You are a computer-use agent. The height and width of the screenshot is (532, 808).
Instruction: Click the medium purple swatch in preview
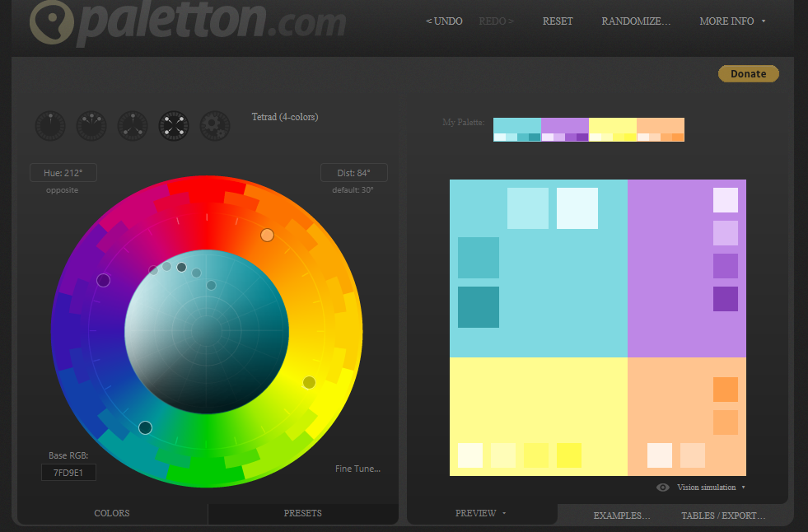coord(726,266)
